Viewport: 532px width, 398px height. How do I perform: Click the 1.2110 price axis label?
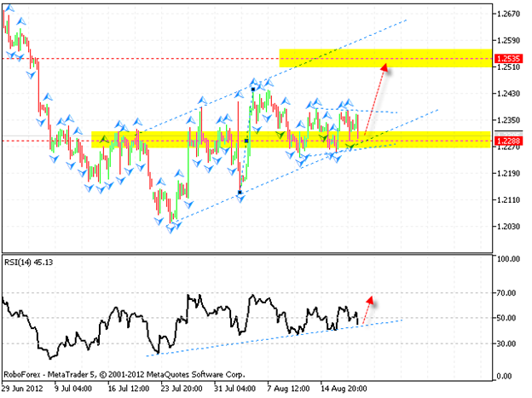(x=508, y=200)
